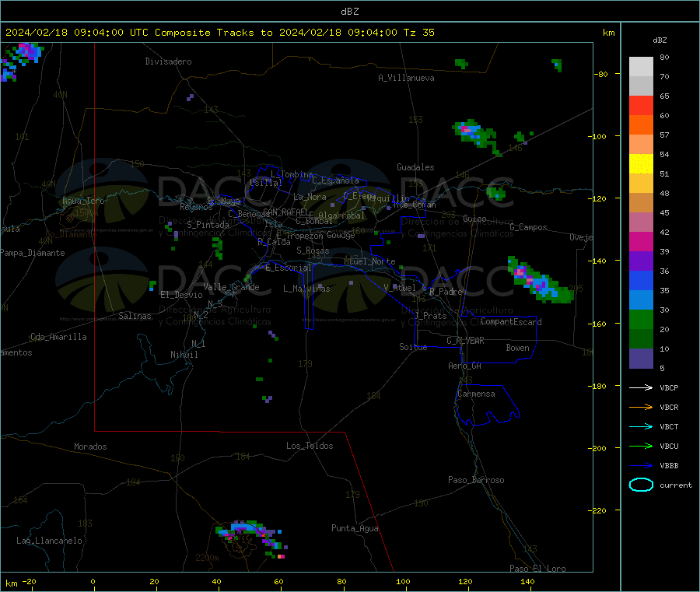Click the 'S_Pintada' map label

[x=208, y=225]
